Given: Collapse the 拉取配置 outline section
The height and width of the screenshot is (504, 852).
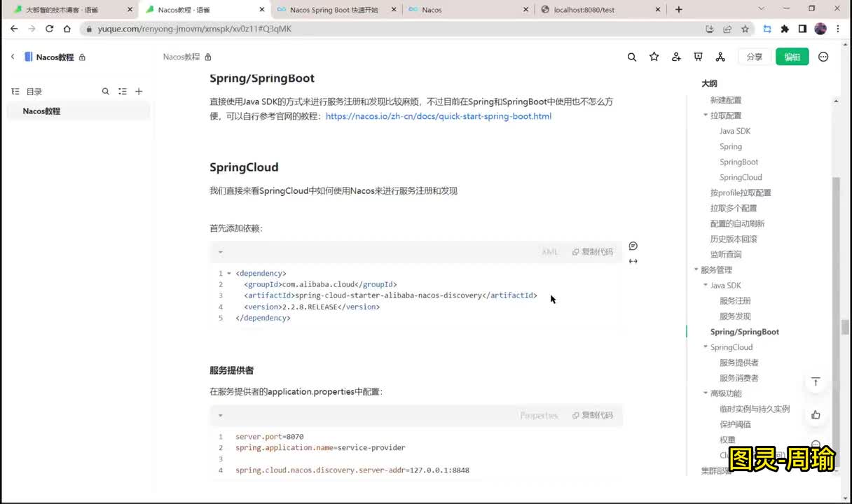Looking at the screenshot, I should click(x=706, y=115).
